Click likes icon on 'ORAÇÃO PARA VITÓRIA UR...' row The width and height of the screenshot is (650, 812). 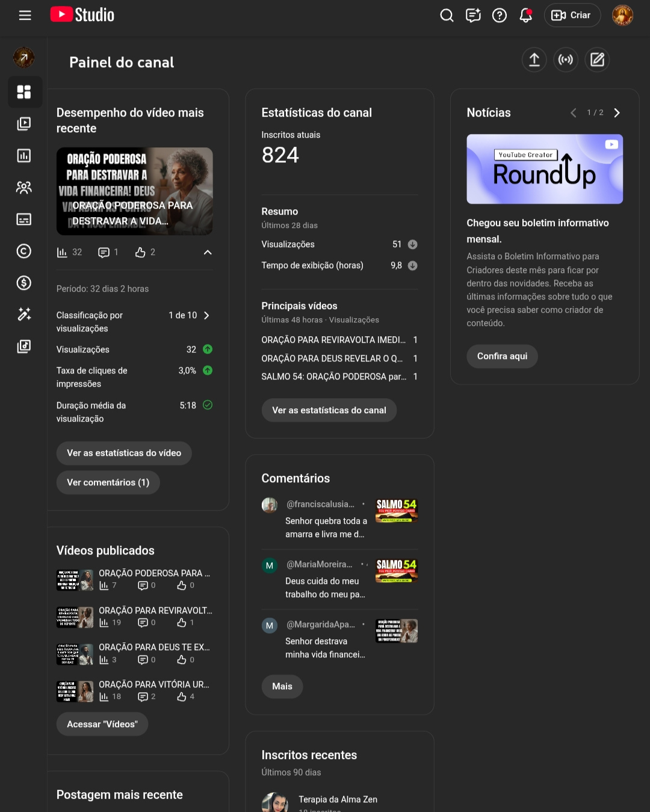[182, 697]
